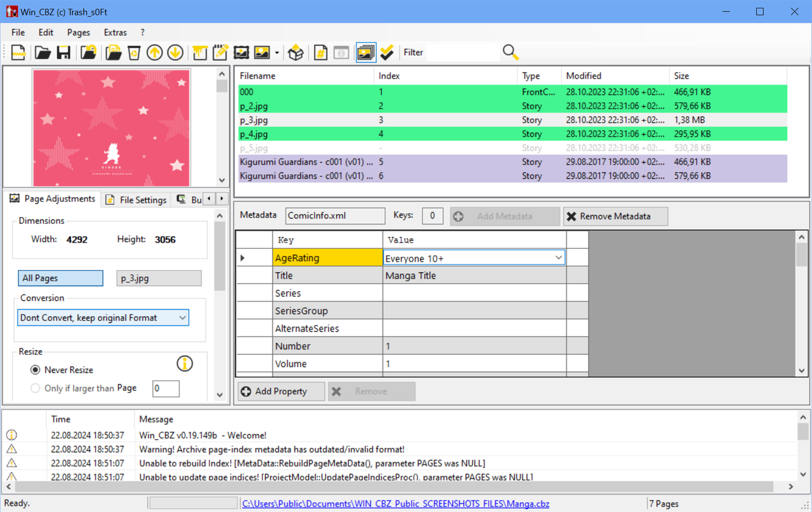Viewport: 812px width, 512px height.
Task: Click the New archive toolbar icon
Action: pos(19,52)
